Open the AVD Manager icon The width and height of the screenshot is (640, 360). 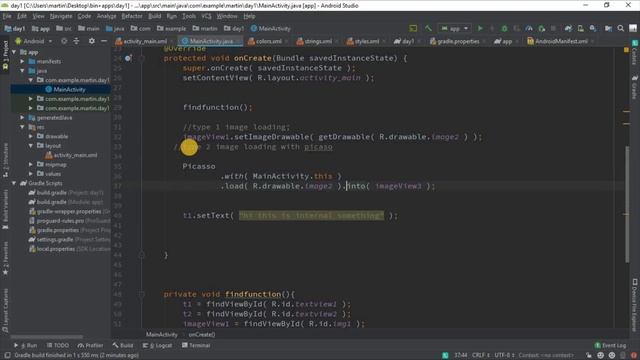[580, 28]
